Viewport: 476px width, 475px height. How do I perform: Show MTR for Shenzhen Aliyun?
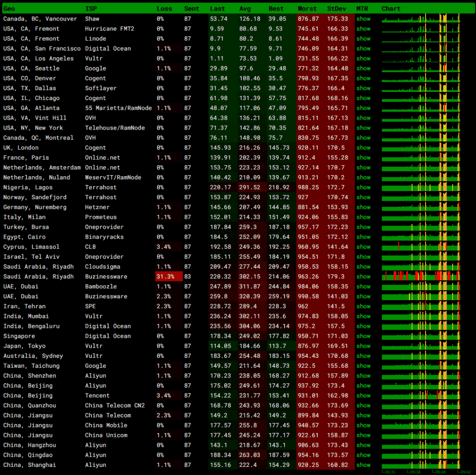(363, 375)
